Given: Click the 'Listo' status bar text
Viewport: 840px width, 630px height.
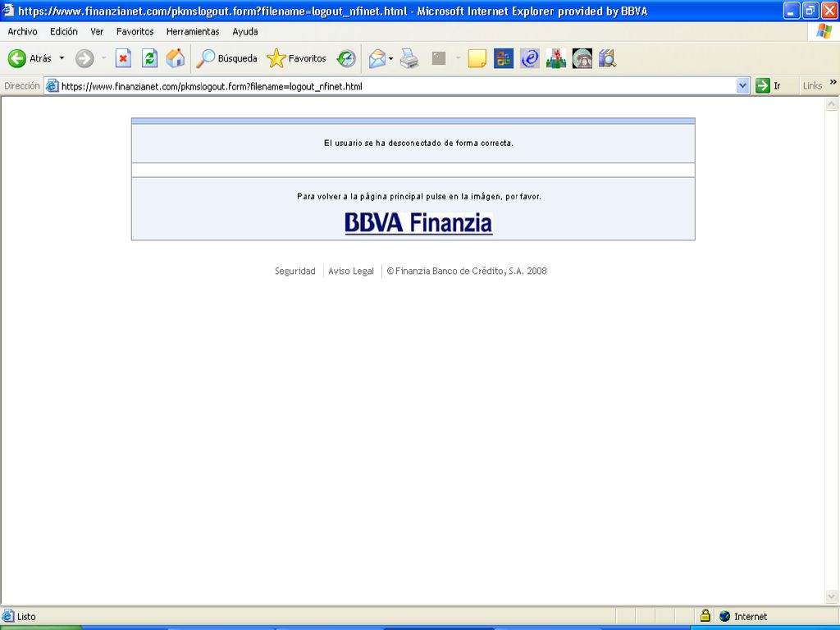Looking at the screenshot, I should (x=26, y=617).
